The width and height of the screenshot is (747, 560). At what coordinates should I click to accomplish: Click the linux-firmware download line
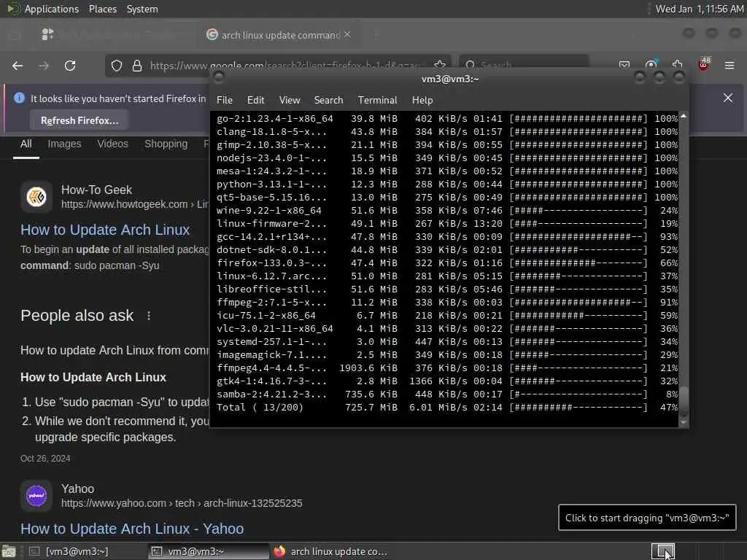click(x=447, y=223)
